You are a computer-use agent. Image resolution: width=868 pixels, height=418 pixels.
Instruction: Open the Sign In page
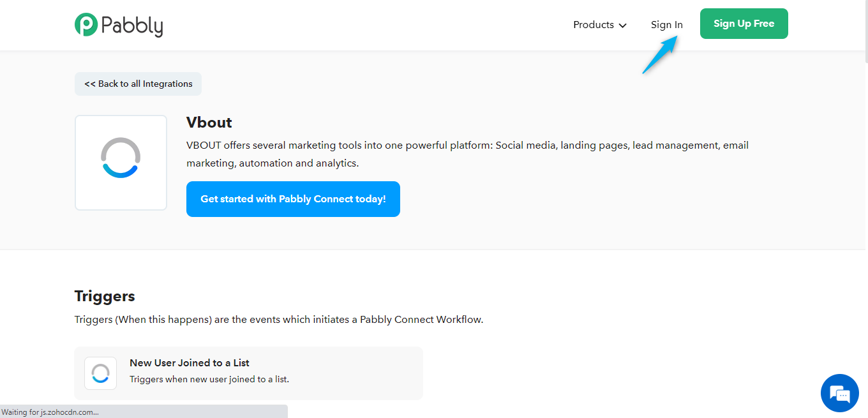tap(666, 25)
